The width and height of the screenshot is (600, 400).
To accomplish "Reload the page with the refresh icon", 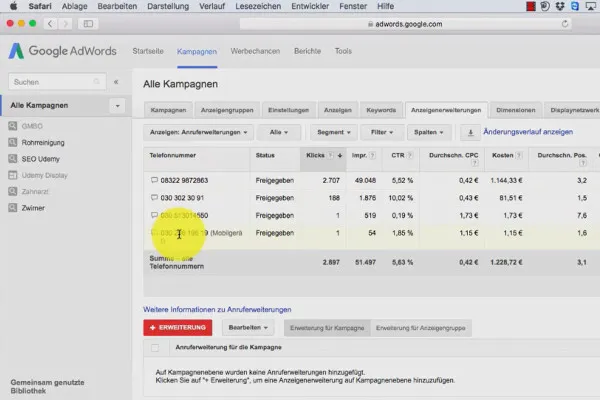I will [x=565, y=24].
